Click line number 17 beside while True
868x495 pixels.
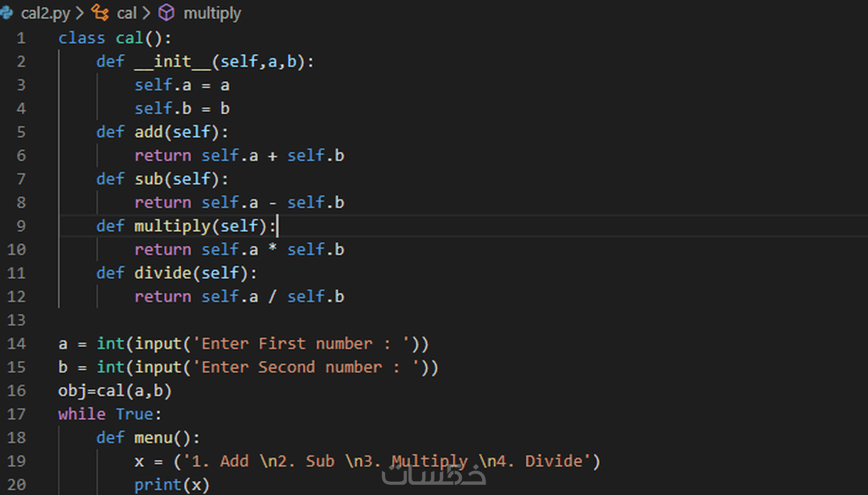(x=16, y=414)
